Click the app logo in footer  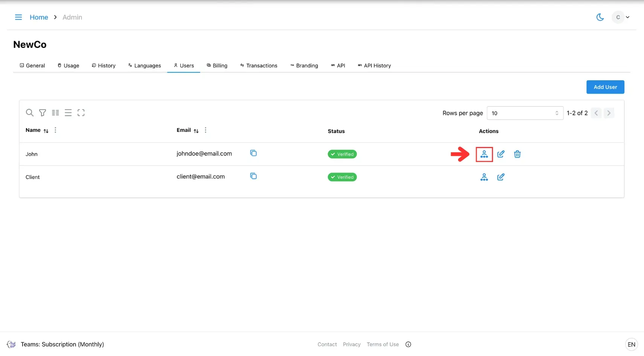click(11, 344)
